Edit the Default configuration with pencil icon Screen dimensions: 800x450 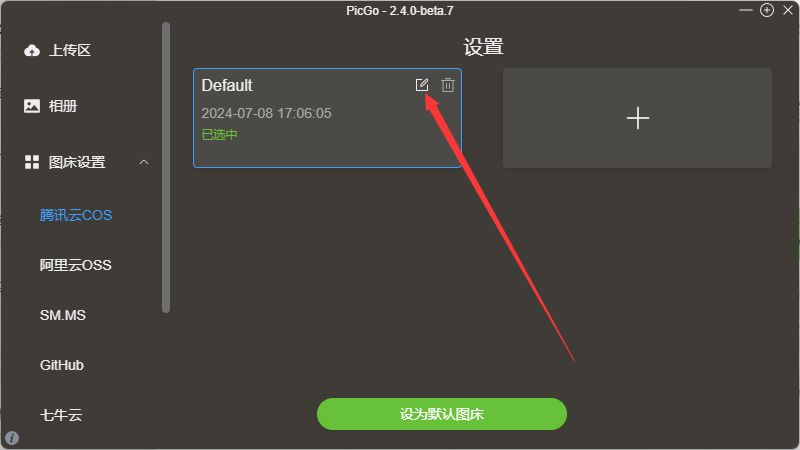[x=421, y=85]
